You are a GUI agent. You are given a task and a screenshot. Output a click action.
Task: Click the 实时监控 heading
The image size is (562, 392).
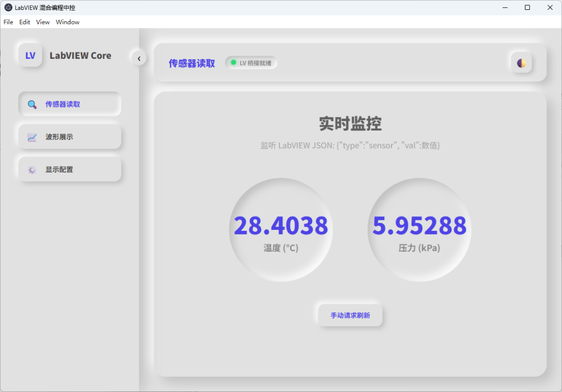tap(350, 124)
